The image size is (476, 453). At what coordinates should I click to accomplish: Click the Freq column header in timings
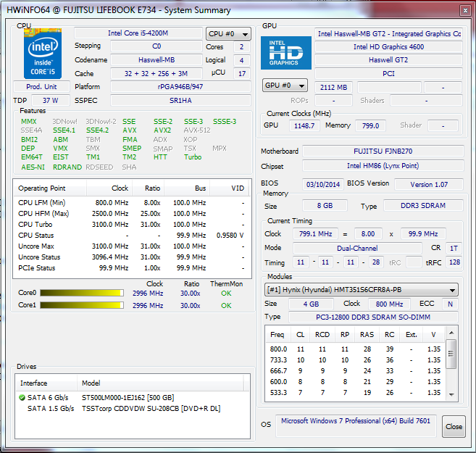pos(277,335)
